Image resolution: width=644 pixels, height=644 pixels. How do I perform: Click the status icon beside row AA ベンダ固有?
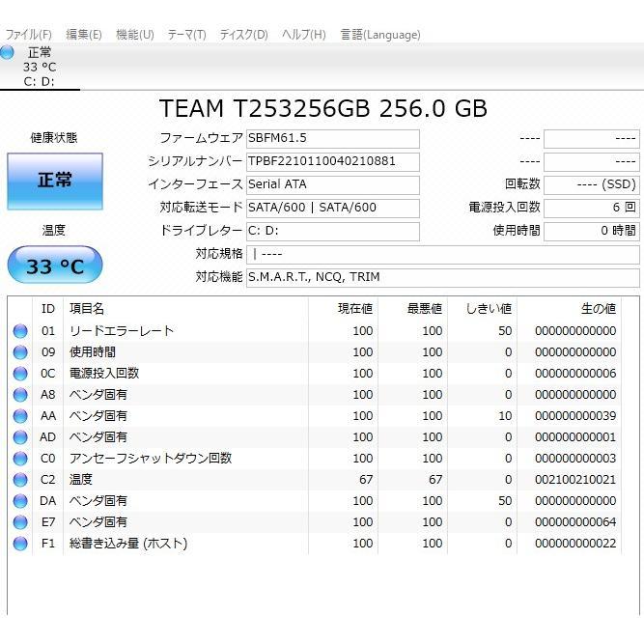pyautogui.click(x=20, y=416)
